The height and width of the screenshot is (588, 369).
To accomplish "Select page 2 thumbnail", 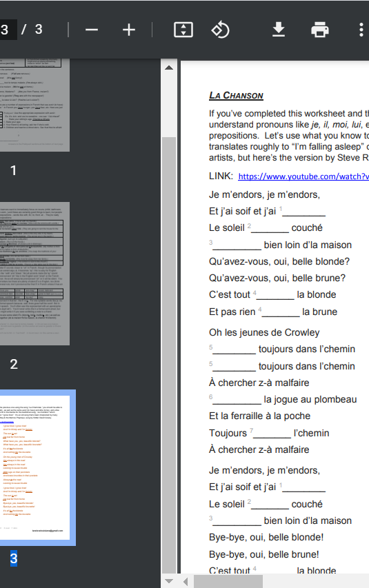I will point(34,274).
